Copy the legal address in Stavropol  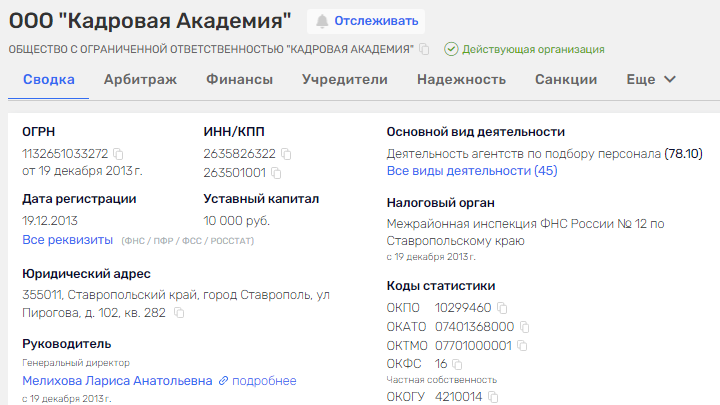click(179, 313)
